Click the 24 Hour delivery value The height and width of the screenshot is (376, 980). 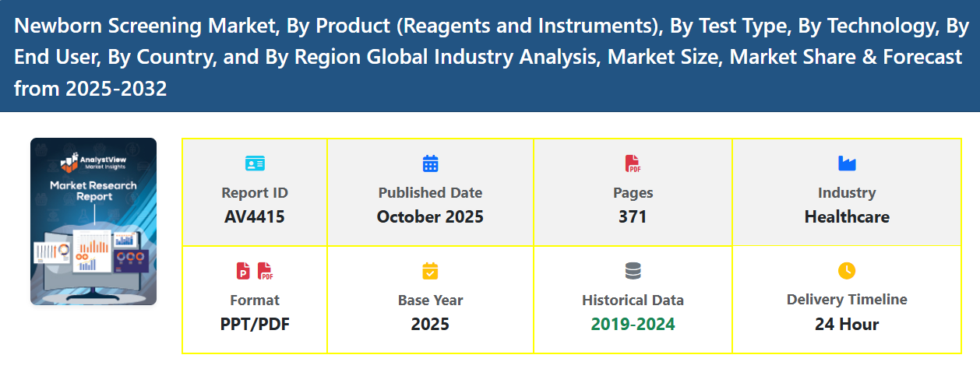click(x=847, y=324)
